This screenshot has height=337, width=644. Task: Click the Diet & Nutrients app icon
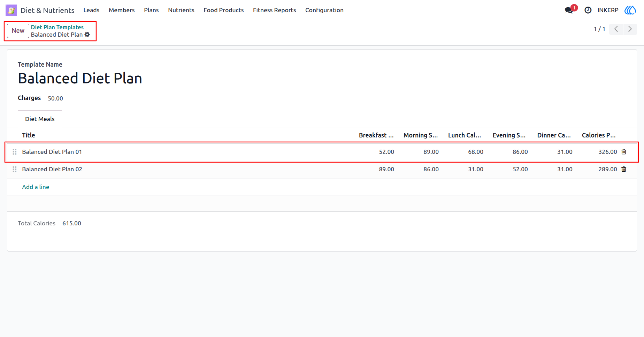pos(11,10)
